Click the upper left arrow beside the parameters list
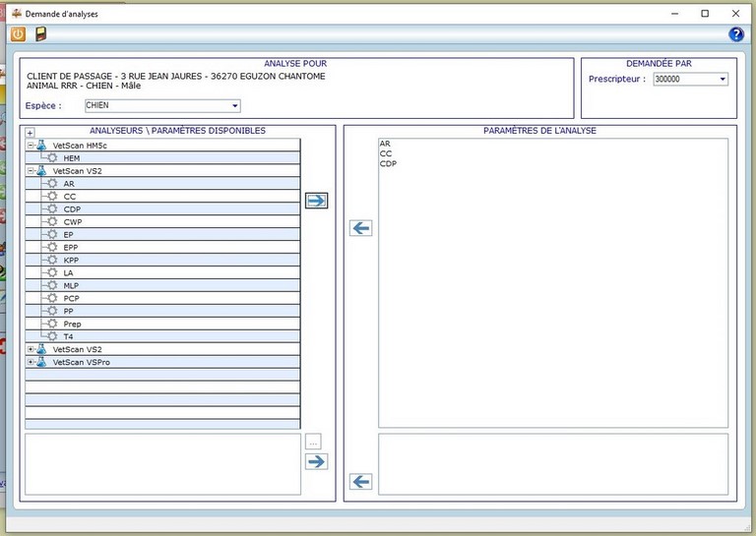The width and height of the screenshot is (756, 536). 361,228
